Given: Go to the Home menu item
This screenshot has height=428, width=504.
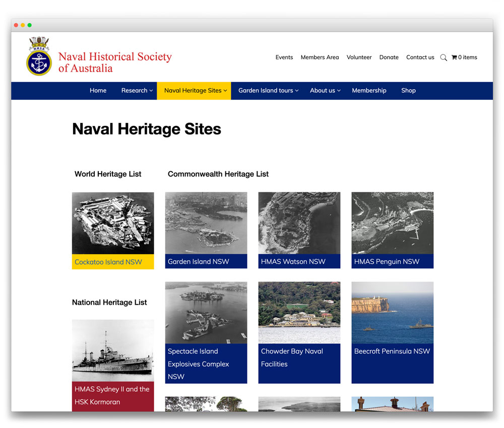Looking at the screenshot, I should tap(98, 91).
